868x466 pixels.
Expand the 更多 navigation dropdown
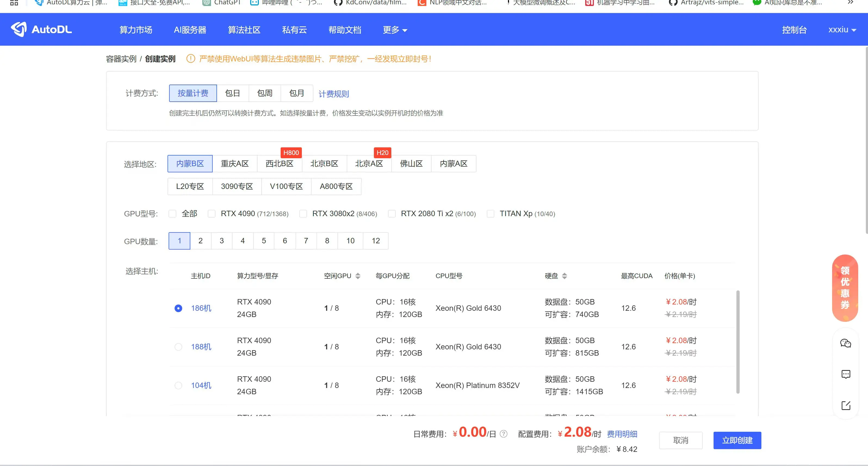point(395,30)
